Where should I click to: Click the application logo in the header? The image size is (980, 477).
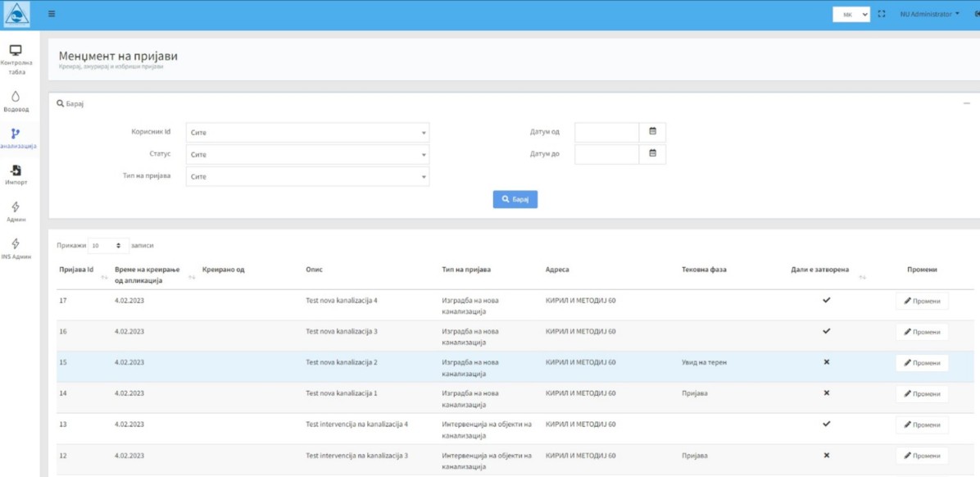pos(16,15)
